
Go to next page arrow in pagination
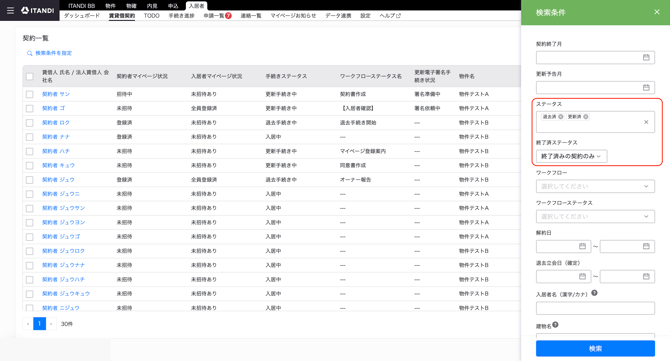[51, 324]
